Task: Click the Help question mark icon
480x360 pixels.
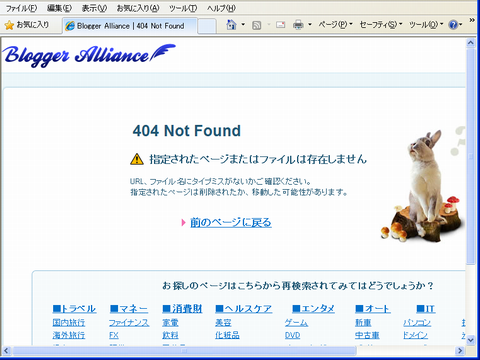Action: click(453, 25)
